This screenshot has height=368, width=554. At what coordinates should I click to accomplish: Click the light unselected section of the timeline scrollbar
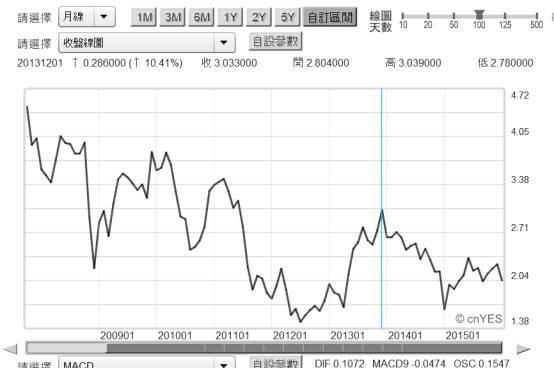click(x=66, y=348)
